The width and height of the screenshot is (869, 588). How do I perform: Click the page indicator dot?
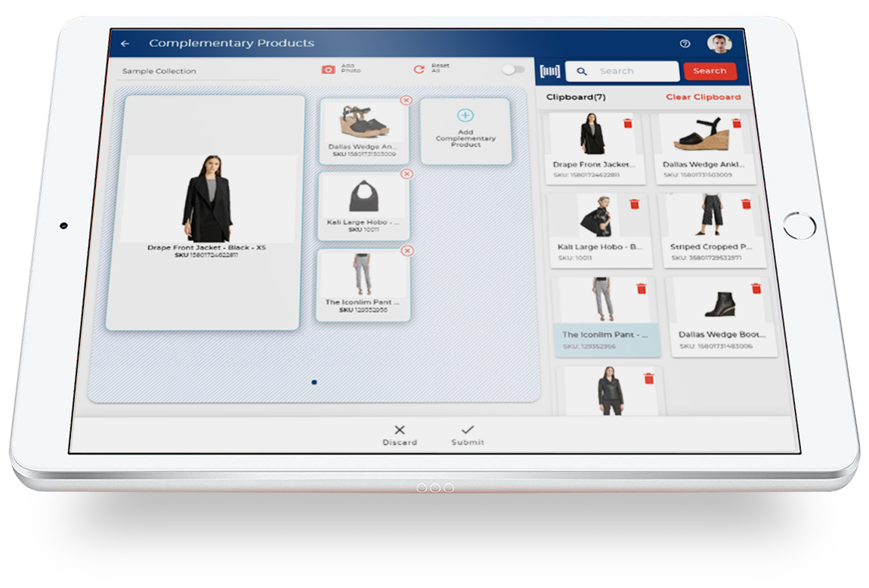[314, 382]
